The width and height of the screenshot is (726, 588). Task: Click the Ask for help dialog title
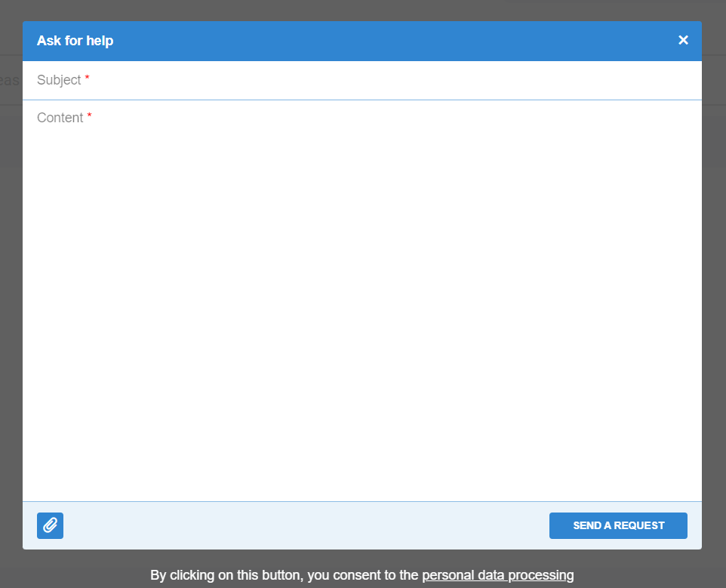click(x=75, y=41)
